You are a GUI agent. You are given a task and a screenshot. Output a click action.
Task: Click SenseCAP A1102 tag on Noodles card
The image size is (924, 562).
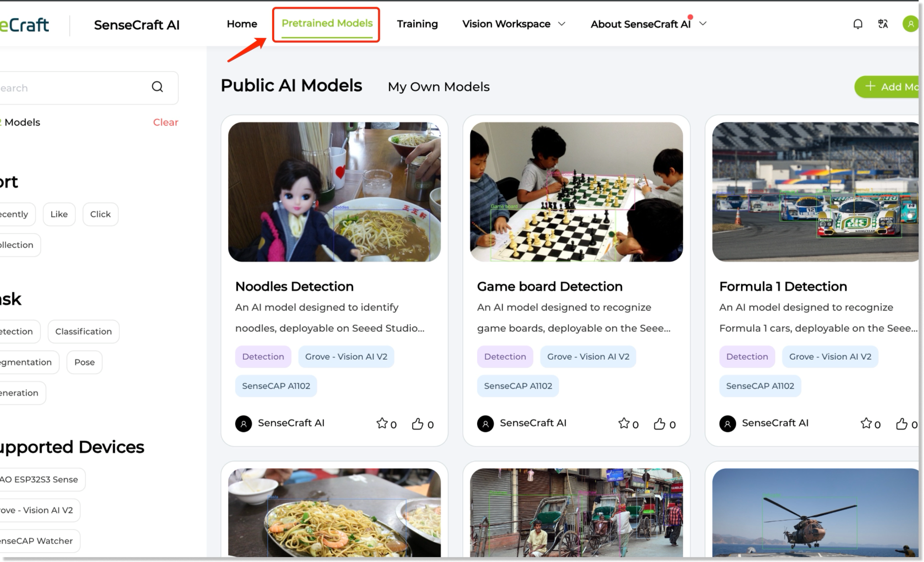276,386
